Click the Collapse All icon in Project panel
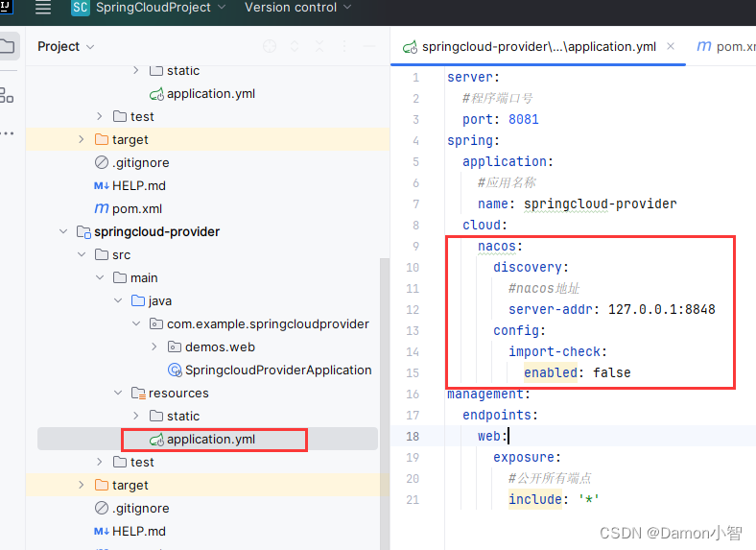The width and height of the screenshot is (756, 550). pos(319,46)
